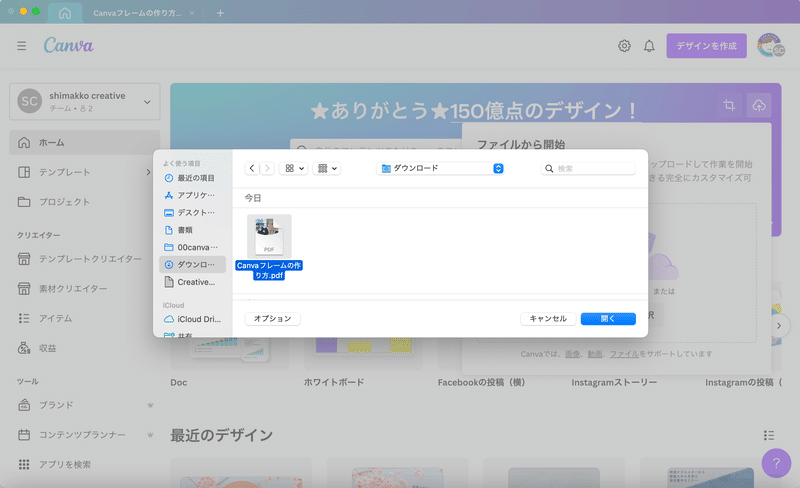
Task: Open the Canva hamburger menu
Action: pyautogui.click(x=21, y=46)
